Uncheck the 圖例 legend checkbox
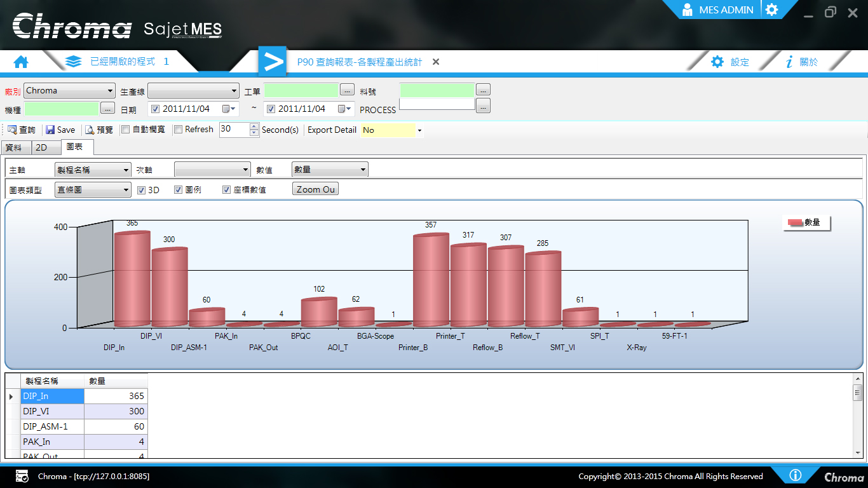The image size is (868, 488). pyautogui.click(x=179, y=189)
